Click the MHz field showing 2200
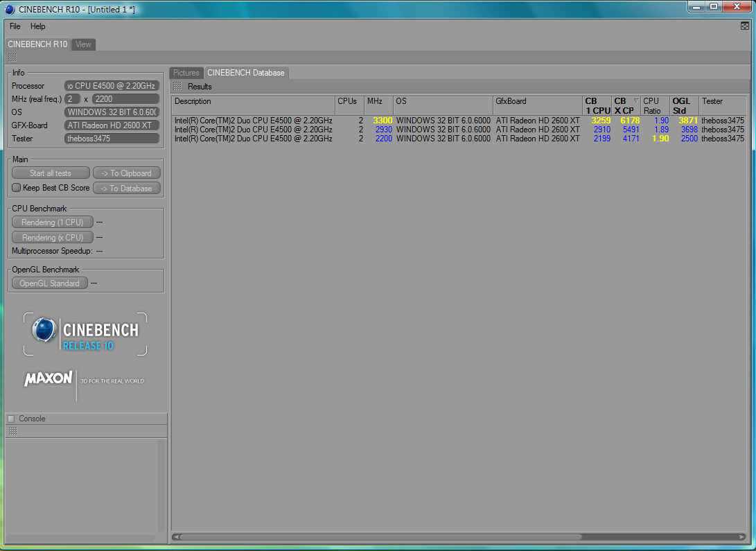The width and height of the screenshot is (756, 551). click(x=125, y=99)
